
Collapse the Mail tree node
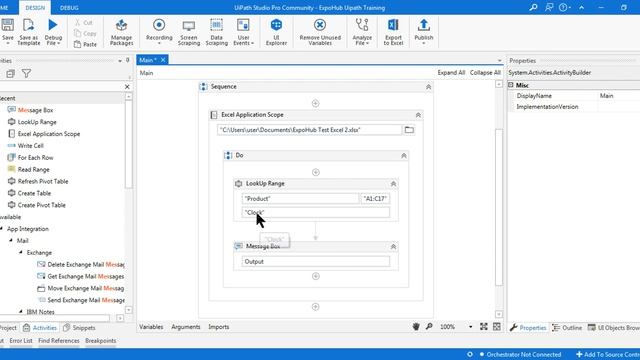point(11,240)
